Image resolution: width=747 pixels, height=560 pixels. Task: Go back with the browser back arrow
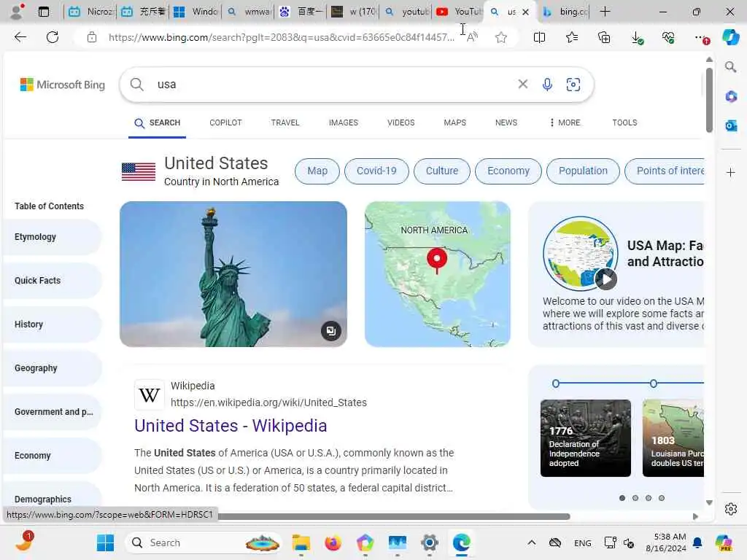(x=20, y=37)
